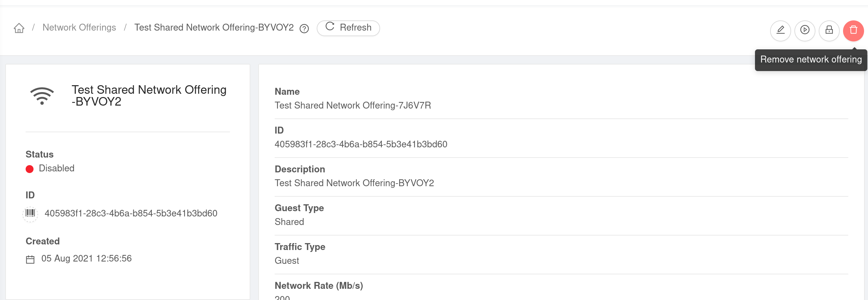
Task: Click the offering name Test Shared Network Offering-7J6V7R
Action: (353, 105)
